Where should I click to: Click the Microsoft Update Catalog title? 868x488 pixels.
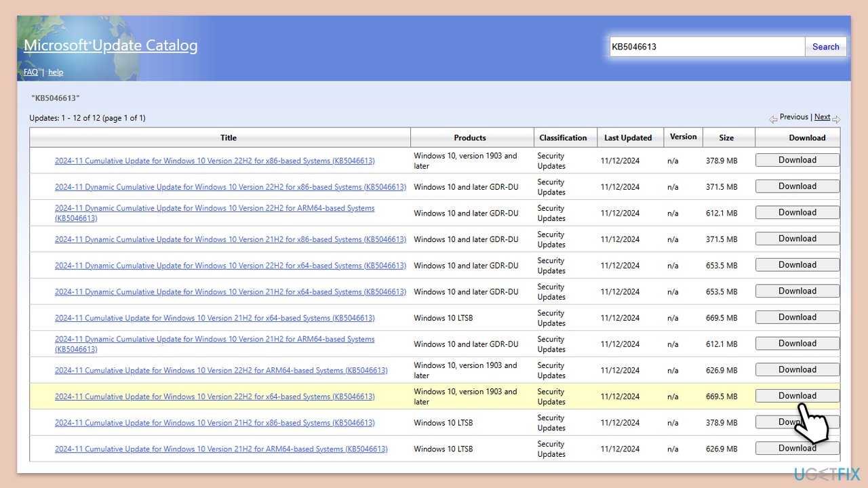[111, 45]
